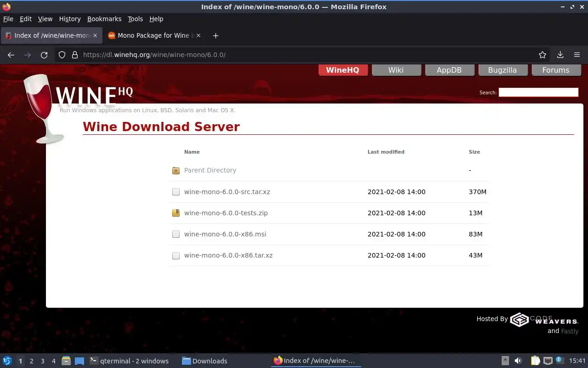Viewport: 588px width, 368px height.
Task: Click the WineHQ navigation button
Action: point(343,70)
